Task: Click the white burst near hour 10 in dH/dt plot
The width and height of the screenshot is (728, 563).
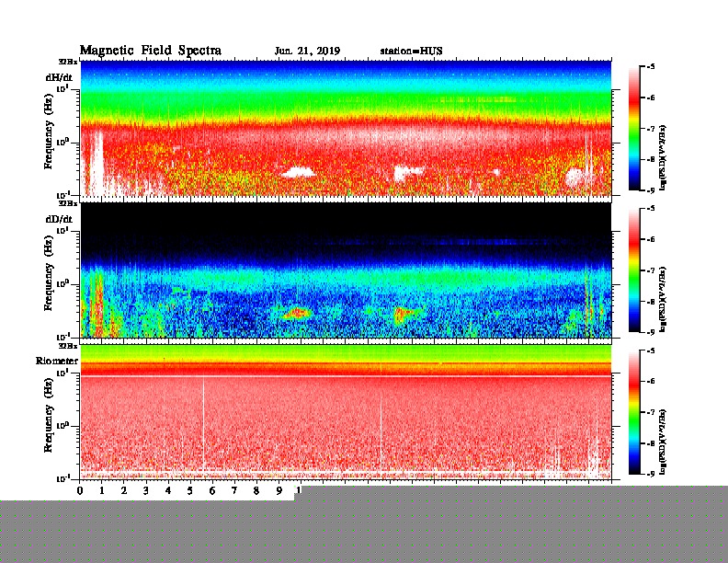Action: point(299,173)
